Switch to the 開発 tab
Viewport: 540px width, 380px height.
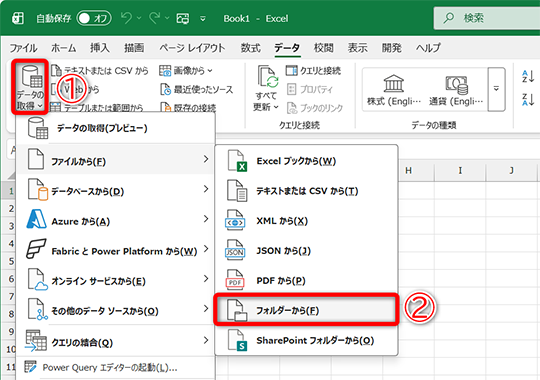point(392,48)
